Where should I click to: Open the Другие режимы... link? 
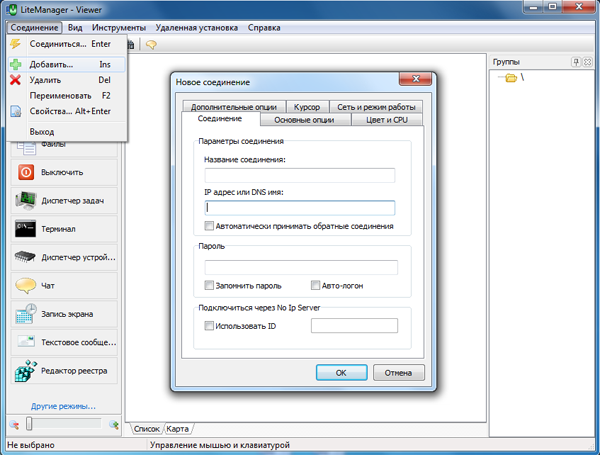coord(64,406)
